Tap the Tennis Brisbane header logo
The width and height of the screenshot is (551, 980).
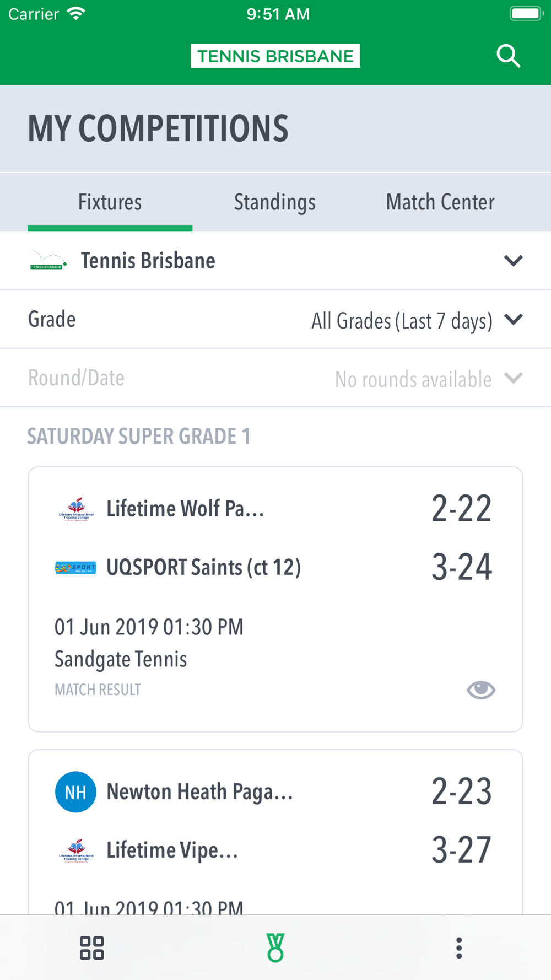click(275, 56)
